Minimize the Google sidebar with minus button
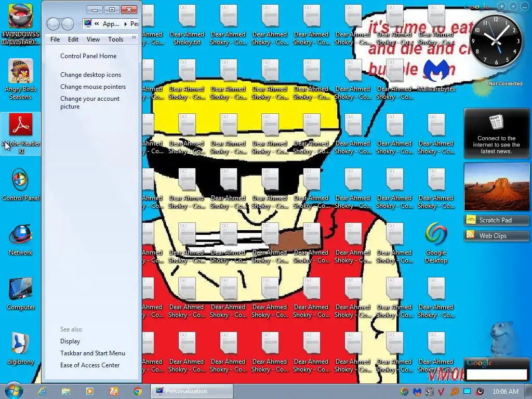 tap(525, 6)
